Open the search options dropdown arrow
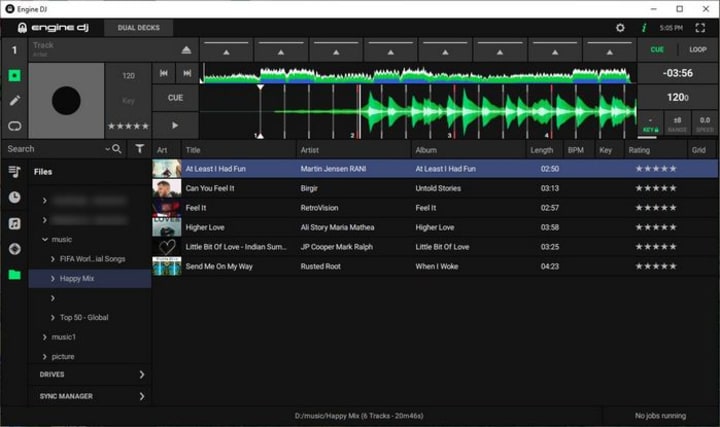720x427 pixels. 107,149
